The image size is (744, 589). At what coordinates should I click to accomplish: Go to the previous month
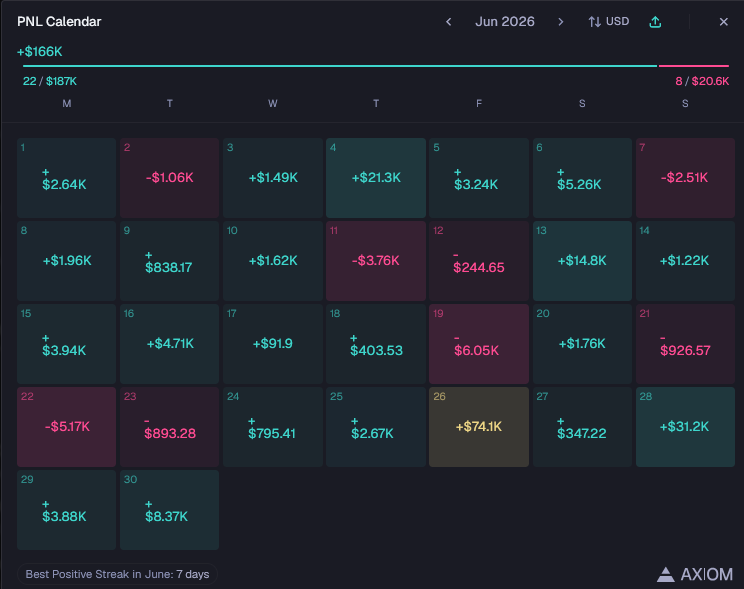point(448,22)
